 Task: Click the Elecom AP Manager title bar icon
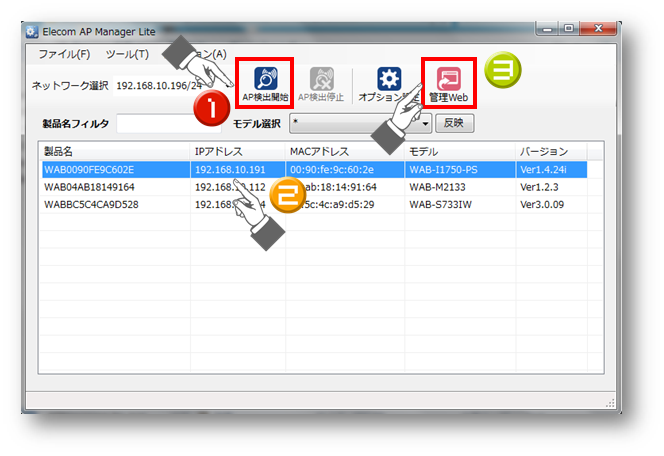point(32,32)
